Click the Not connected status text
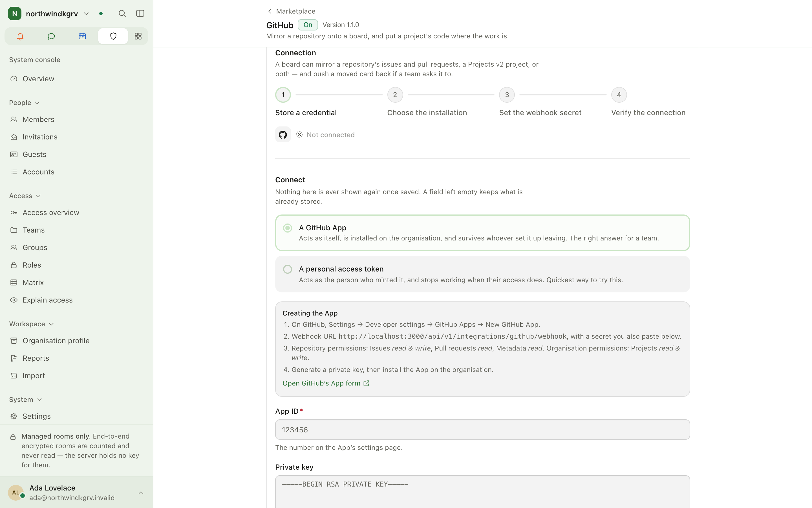Viewport: 812px width, 508px height. 330,135
